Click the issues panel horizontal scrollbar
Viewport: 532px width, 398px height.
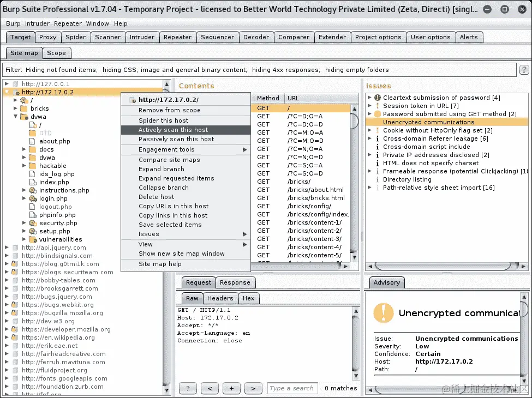click(x=447, y=266)
